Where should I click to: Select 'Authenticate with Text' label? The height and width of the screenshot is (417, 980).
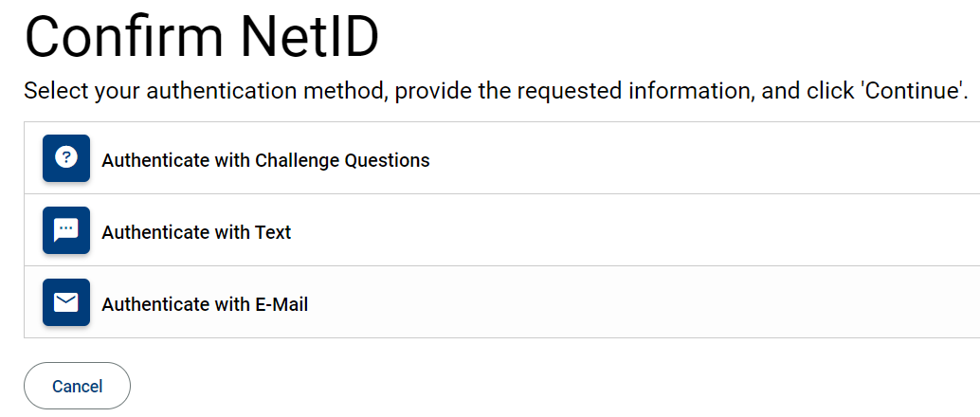tap(196, 232)
